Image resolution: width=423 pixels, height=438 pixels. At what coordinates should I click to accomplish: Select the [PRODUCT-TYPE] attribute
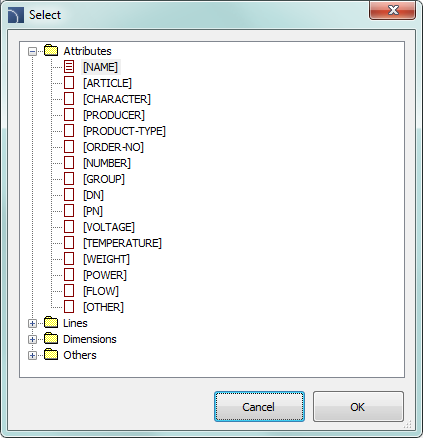coord(124,131)
